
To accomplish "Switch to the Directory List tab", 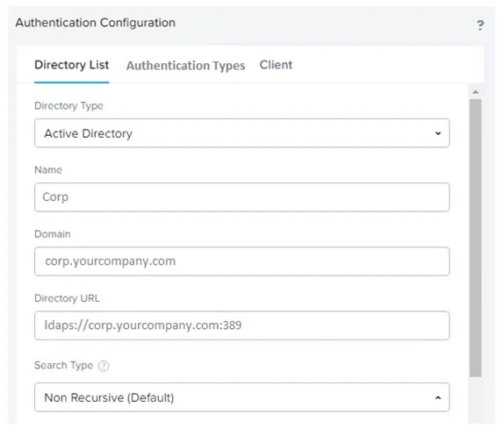I will click(x=71, y=65).
